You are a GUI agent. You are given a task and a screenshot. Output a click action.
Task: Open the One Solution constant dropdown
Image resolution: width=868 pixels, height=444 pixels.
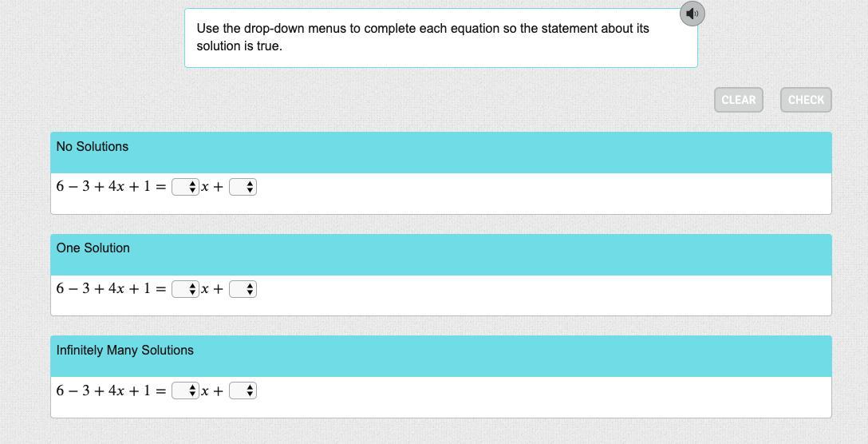tap(243, 289)
